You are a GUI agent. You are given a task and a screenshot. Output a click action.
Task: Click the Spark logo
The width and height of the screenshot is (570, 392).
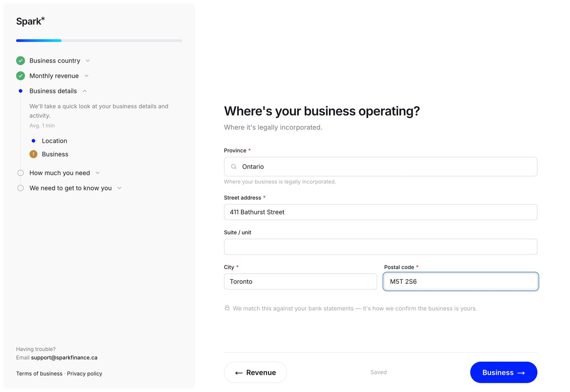pos(30,21)
